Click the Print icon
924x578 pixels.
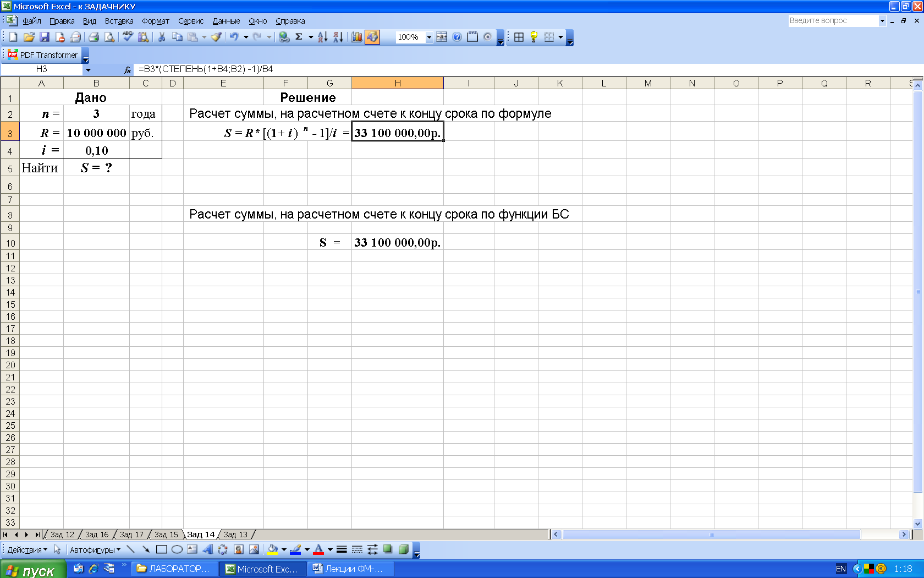[94, 37]
